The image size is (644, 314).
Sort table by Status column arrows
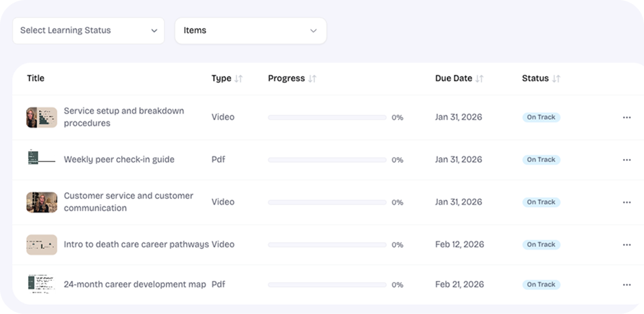(556, 78)
